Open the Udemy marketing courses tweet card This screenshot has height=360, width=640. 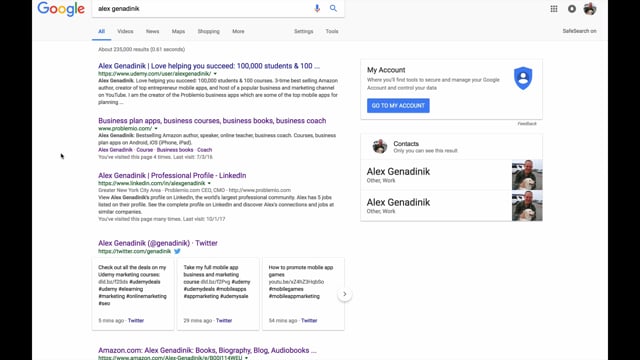[133, 293]
